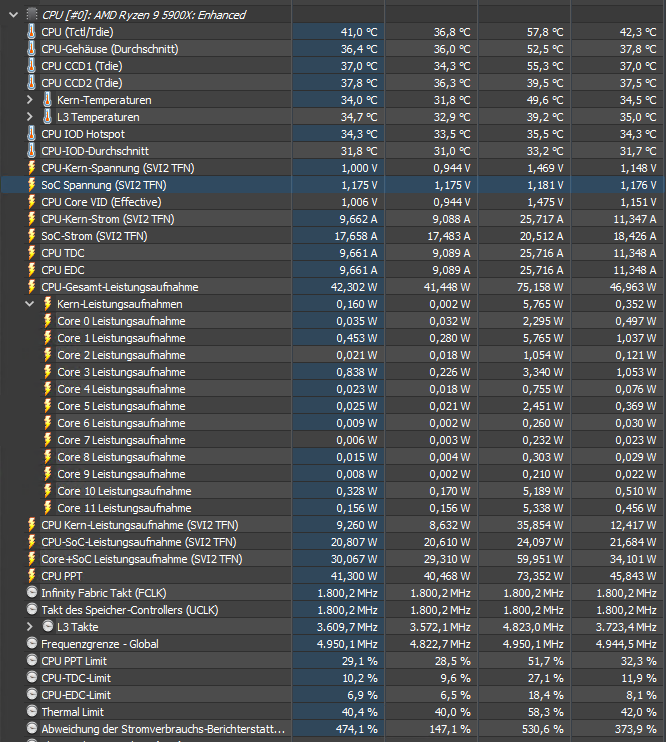Select the CPU-SoC-Leistungsaufnahme (SVI2 TFN) label
Viewport: 666px width, 742px height.
coord(139,542)
